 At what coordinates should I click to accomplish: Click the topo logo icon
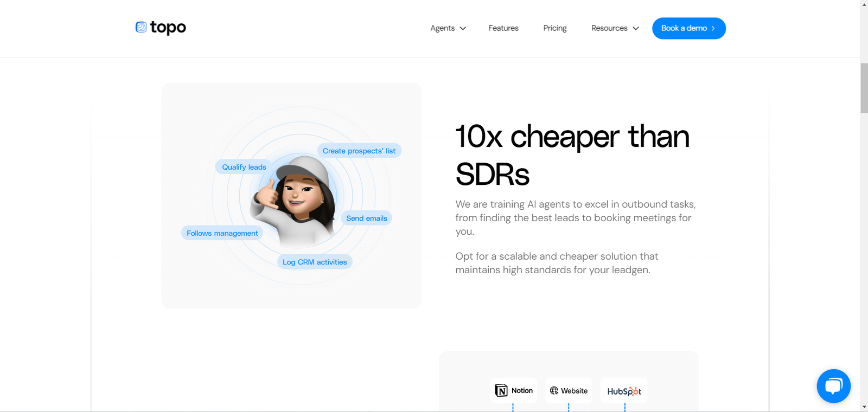coord(141,27)
